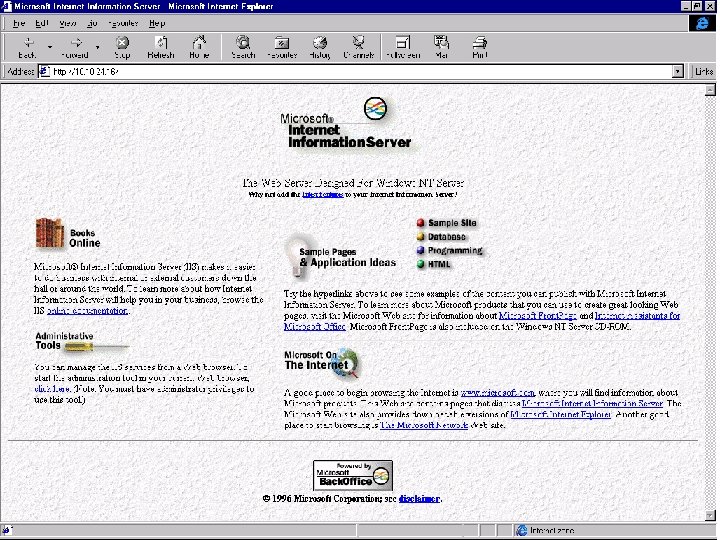The image size is (720, 540).
Task: Expand the Forward button history arrow
Action: [97, 47]
